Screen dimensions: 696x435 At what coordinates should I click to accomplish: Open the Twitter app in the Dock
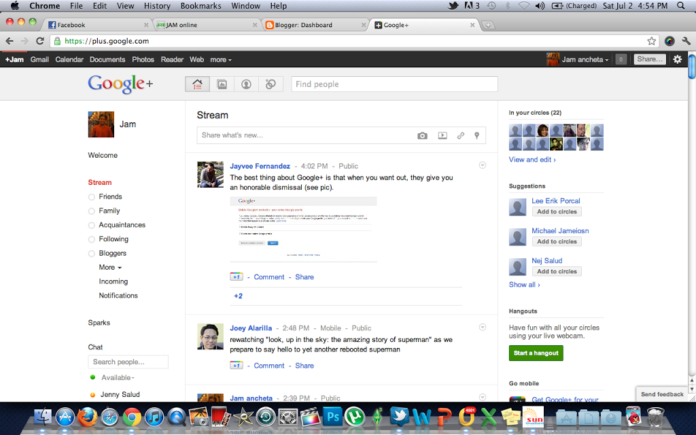399,416
